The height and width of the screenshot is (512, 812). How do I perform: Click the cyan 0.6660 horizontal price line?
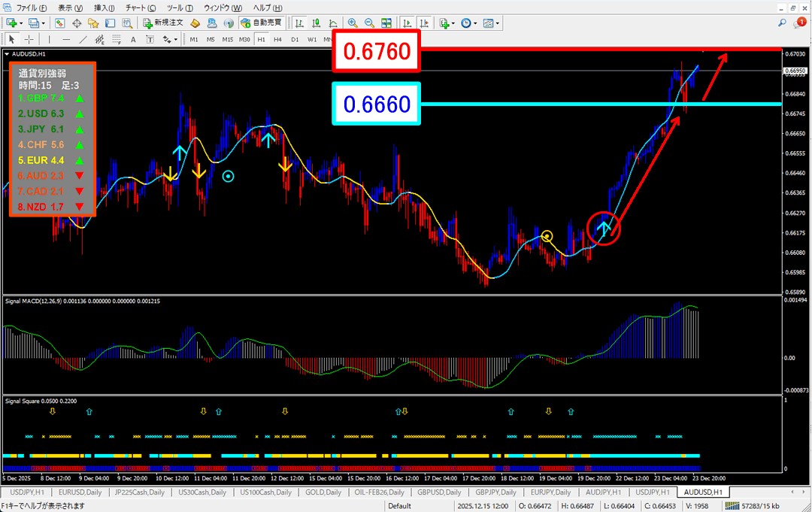coord(601,104)
